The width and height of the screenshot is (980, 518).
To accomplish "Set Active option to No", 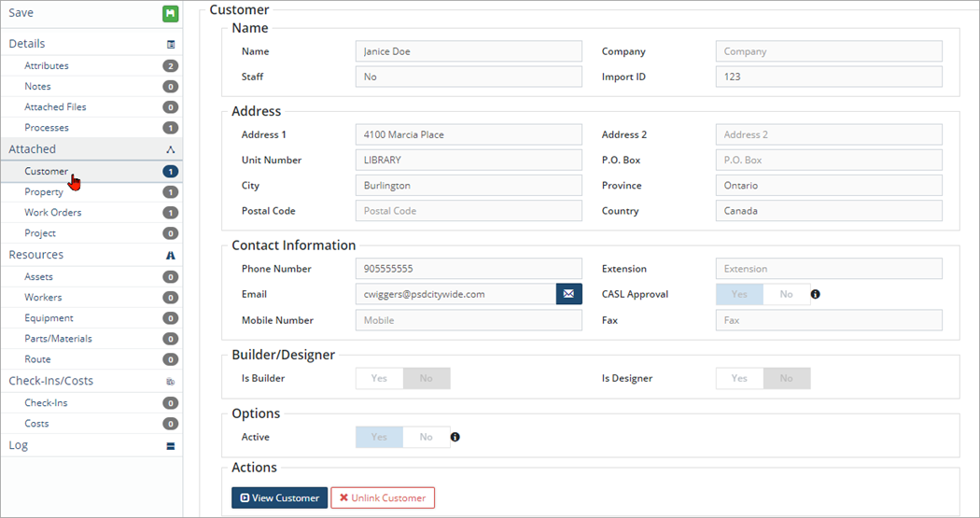I will click(x=426, y=437).
